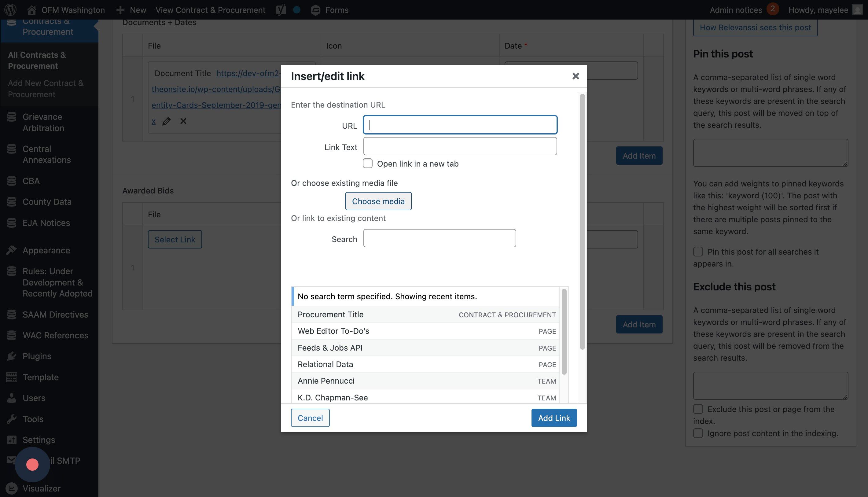This screenshot has height=497, width=868.
Task: Open Appearance menu in sidebar
Action: (46, 250)
